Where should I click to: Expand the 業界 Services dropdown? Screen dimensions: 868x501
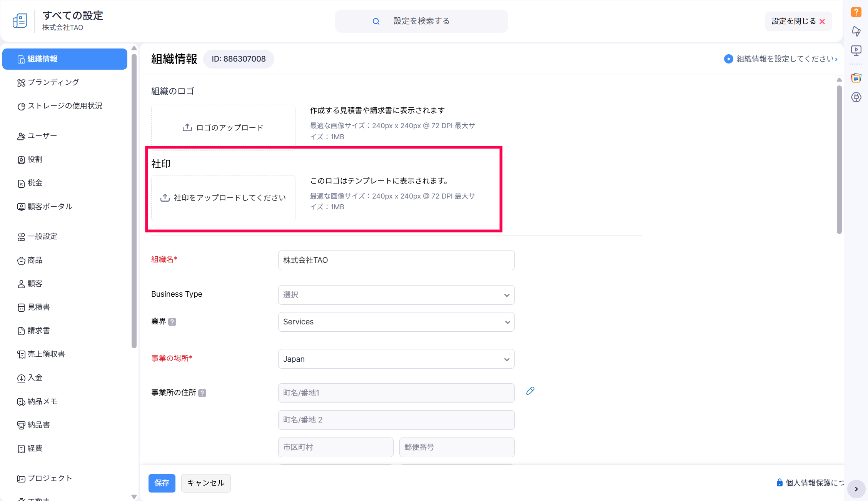396,322
